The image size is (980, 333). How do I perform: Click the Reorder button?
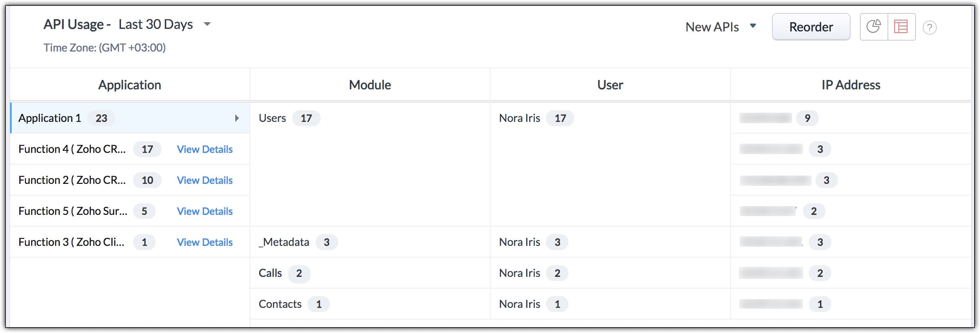[810, 27]
